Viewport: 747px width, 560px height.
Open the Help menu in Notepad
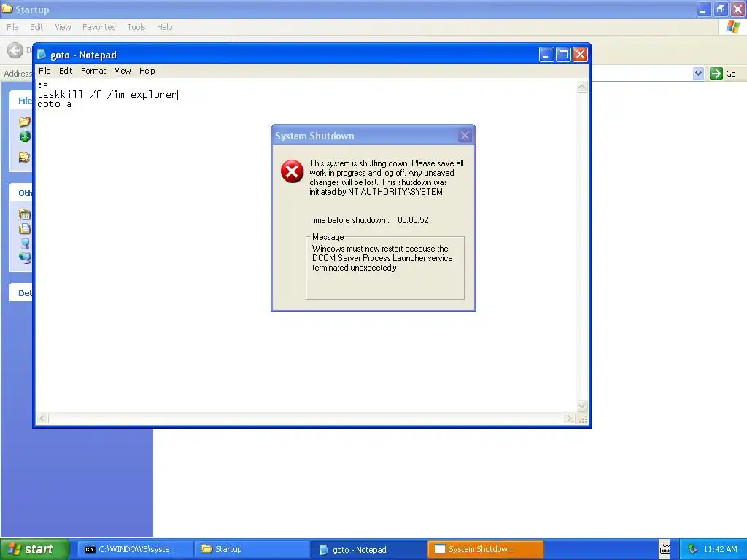coord(147,71)
